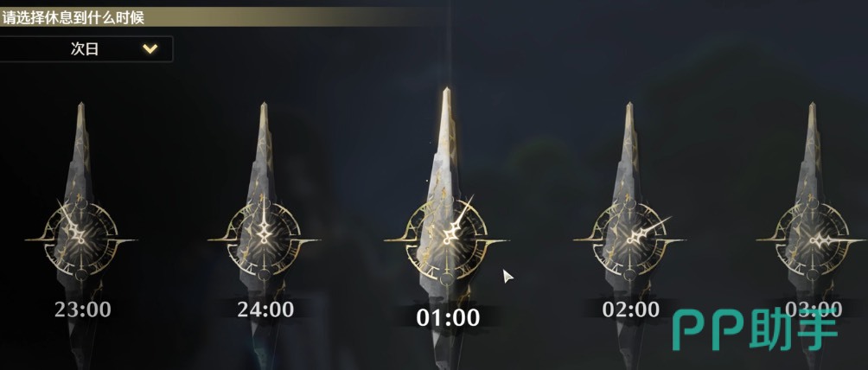Select the 23:00 clock dial

80,239
